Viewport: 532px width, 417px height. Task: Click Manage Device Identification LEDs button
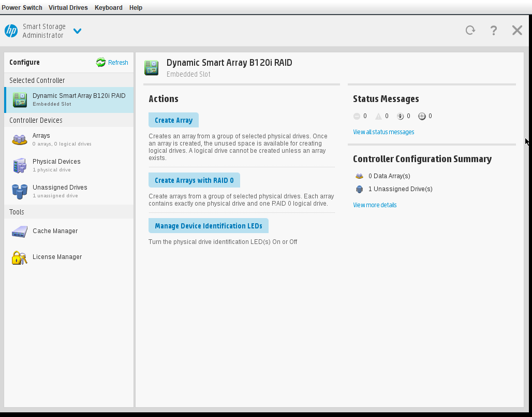pyautogui.click(x=209, y=226)
